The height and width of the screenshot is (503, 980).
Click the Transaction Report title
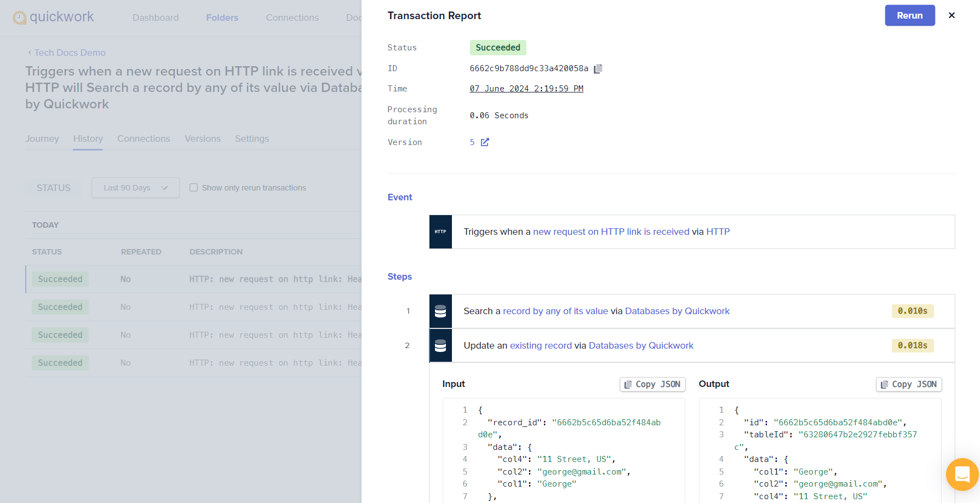pos(434,16)
